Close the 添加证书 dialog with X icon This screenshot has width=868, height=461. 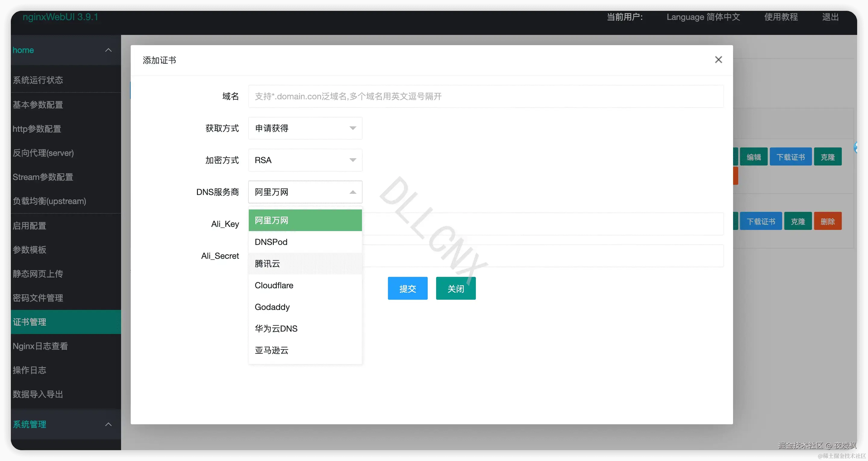click(x=718, y=60)
